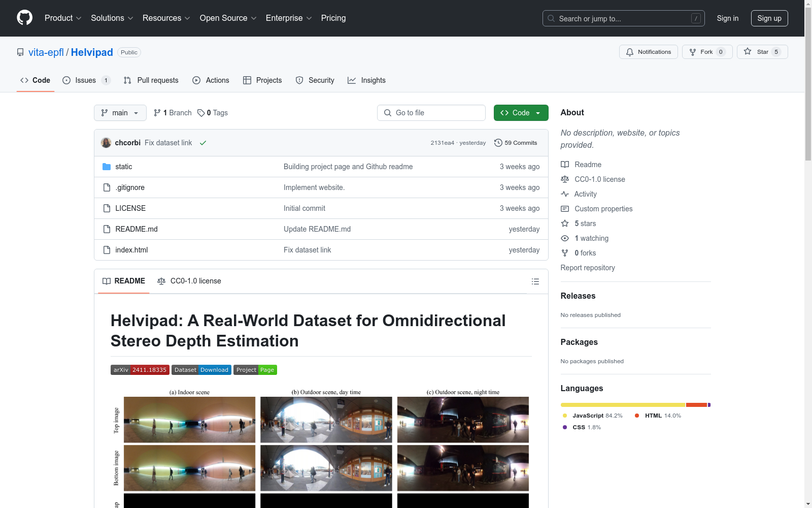
Task: Open commit hash 2131ea4
Action: tap(443, 143)
